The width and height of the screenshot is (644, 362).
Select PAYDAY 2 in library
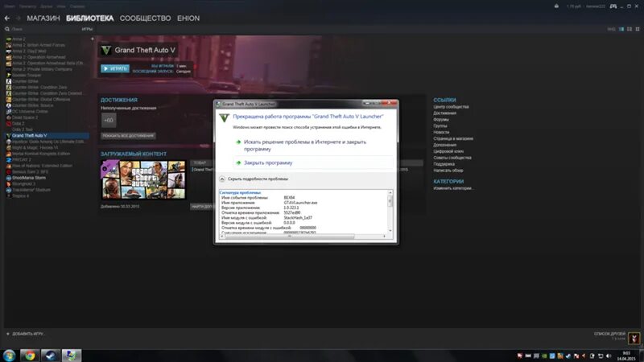[x=22, y=159]
